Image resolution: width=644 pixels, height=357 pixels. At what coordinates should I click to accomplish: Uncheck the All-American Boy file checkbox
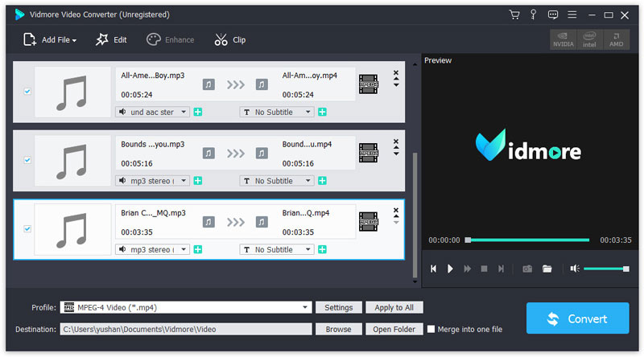click(x=27, y=92)
